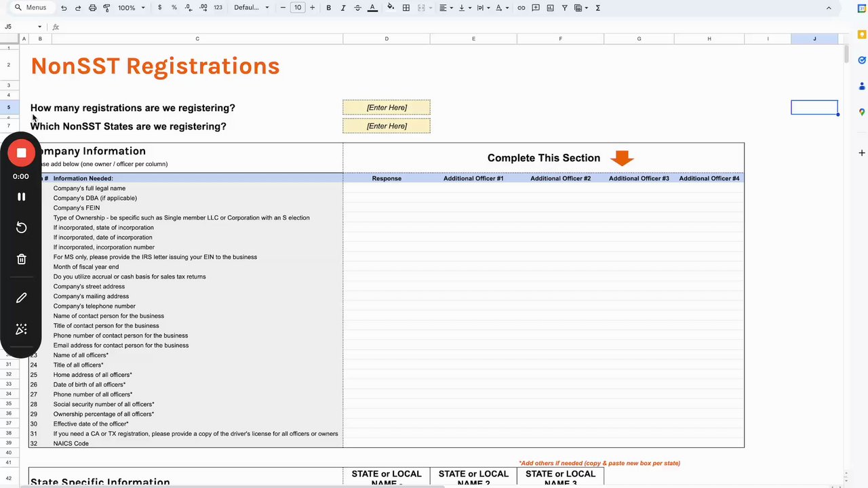Screen dimensions: 868x488
Task: Click the Insert comment icon
Action: 536,7
